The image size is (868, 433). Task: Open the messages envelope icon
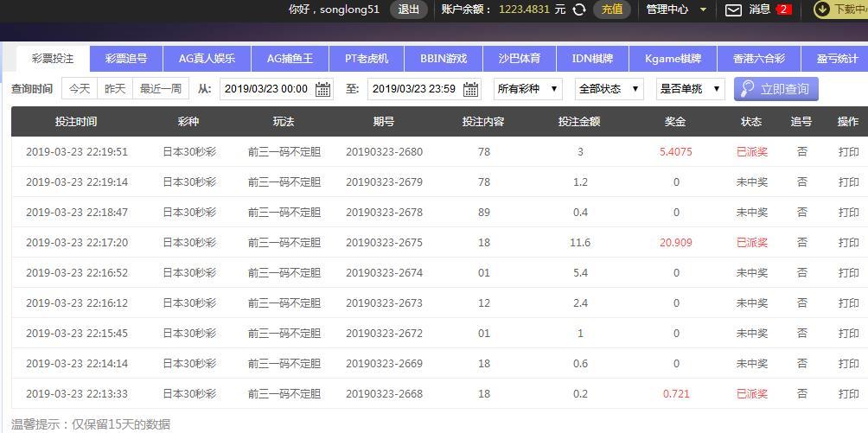coord(733,10)
